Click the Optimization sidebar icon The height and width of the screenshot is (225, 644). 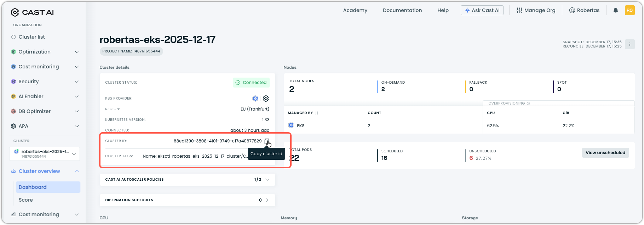[13, 52]
